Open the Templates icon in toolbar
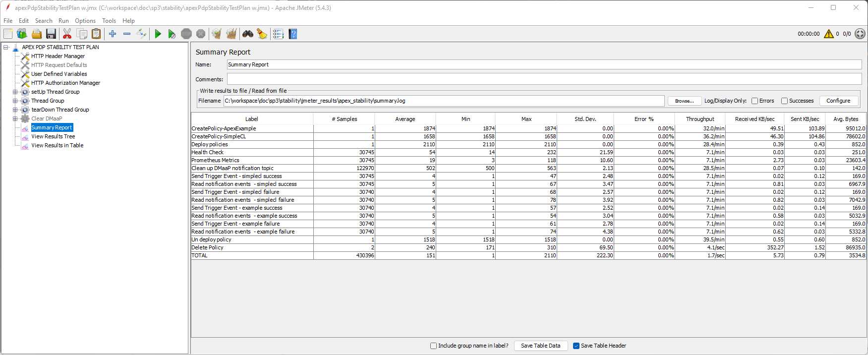Viewport: 868px width, 355px height. pos(22,34)
